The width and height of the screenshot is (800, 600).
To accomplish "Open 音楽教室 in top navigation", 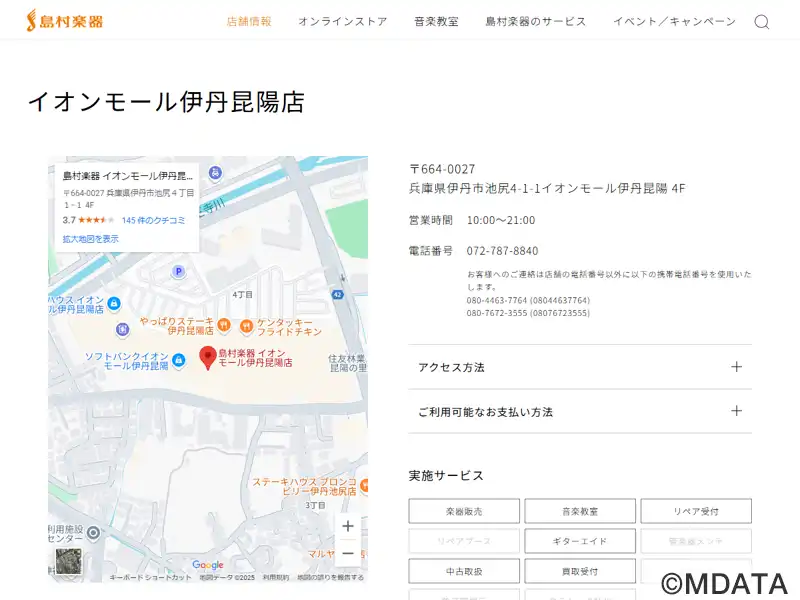I will pos(436,21).
